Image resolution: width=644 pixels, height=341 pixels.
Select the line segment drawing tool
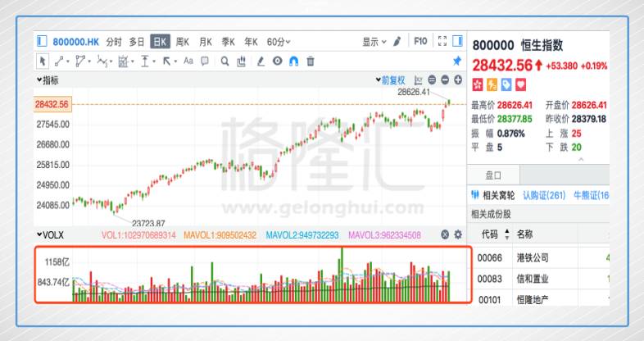click(x=59, y=61)
